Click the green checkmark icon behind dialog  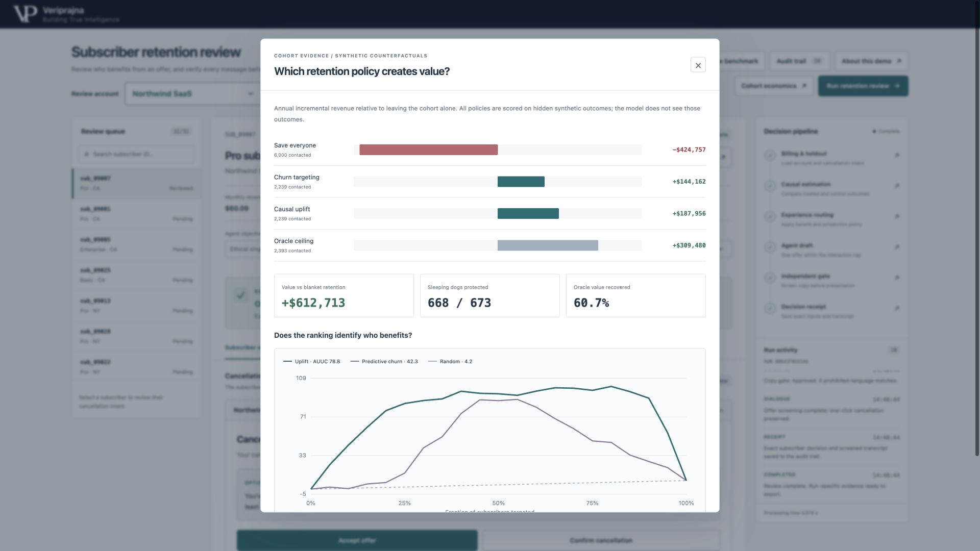coord(240,294)
